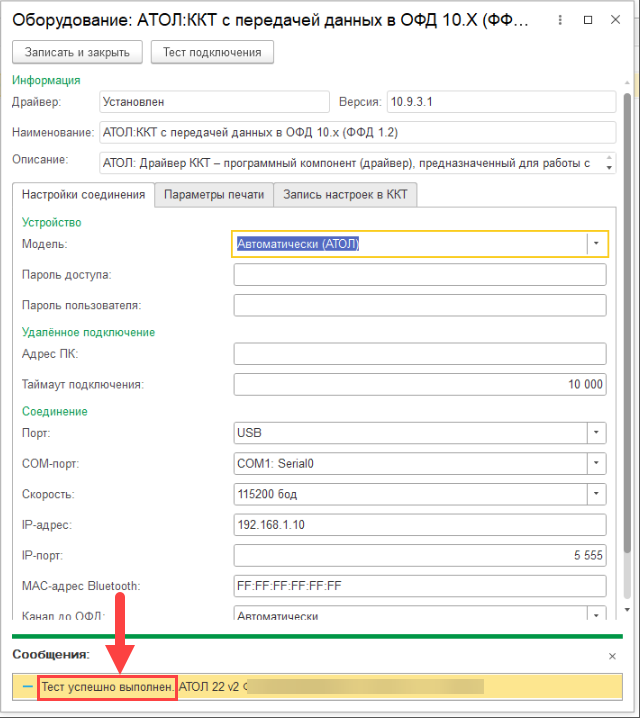Open the Параметры печати tab

214,195
